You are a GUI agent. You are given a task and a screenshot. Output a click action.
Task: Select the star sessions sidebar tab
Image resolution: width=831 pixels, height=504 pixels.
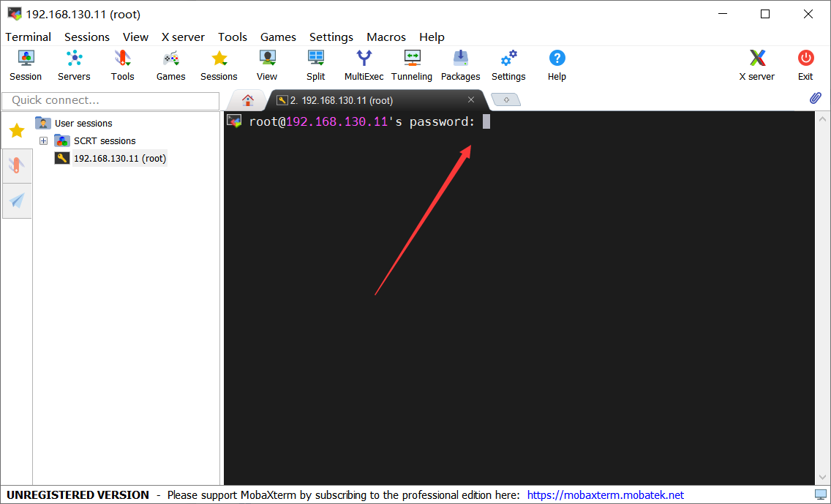tap(17, 130)
